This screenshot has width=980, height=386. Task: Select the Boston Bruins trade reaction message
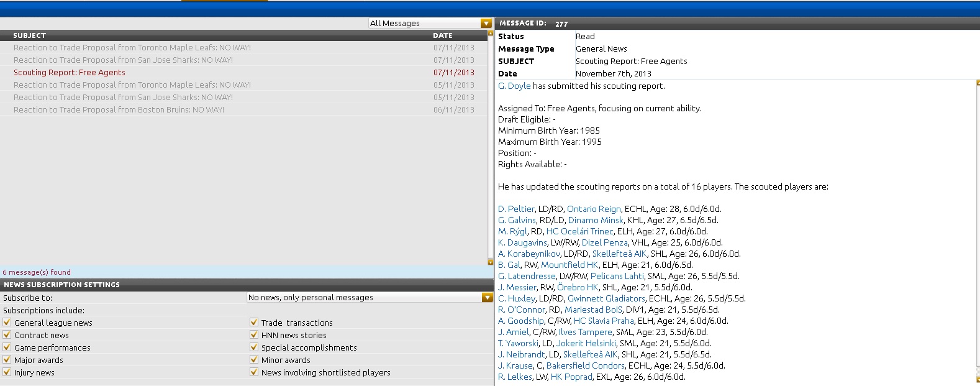(119, 110)
